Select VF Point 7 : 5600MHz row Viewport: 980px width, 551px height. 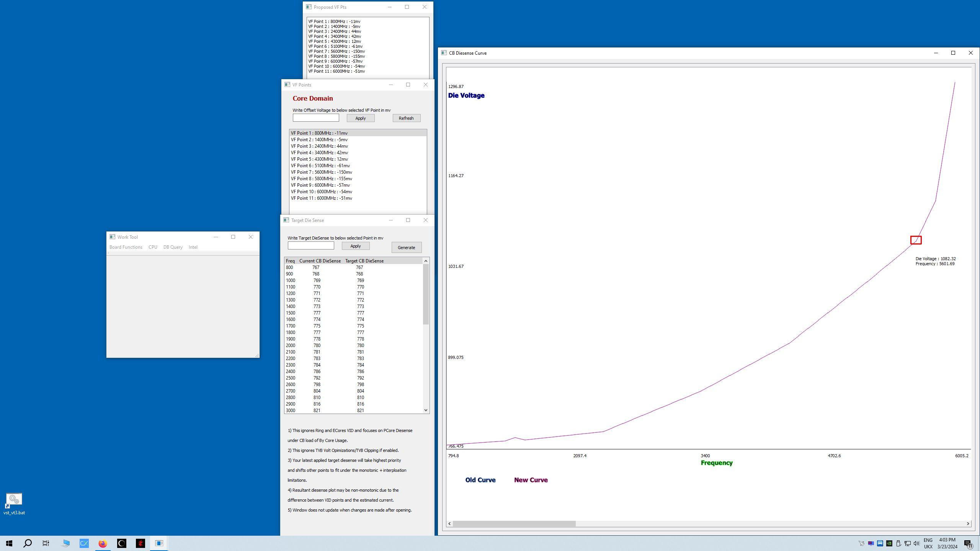coord(321,172)
